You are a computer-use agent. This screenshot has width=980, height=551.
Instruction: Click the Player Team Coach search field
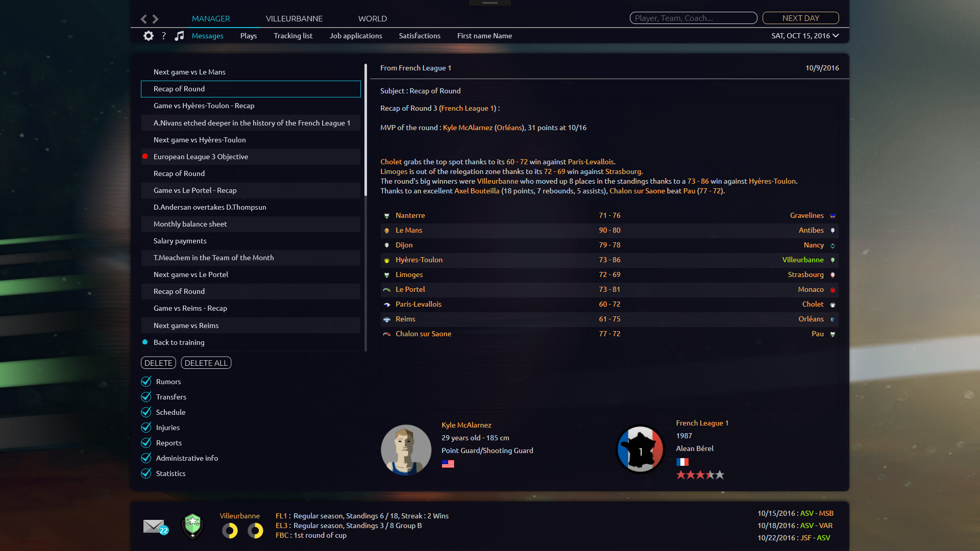[x=693, y=18]
